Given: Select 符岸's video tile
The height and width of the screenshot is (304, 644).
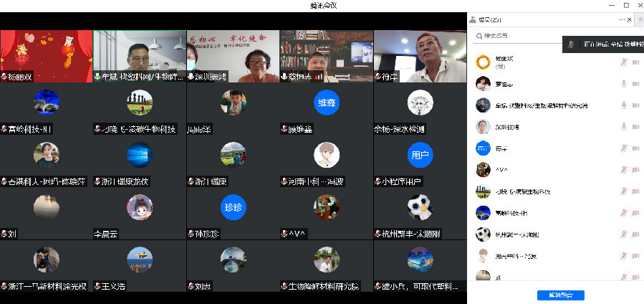Looking at the screenshot, I should pos(420,56).
